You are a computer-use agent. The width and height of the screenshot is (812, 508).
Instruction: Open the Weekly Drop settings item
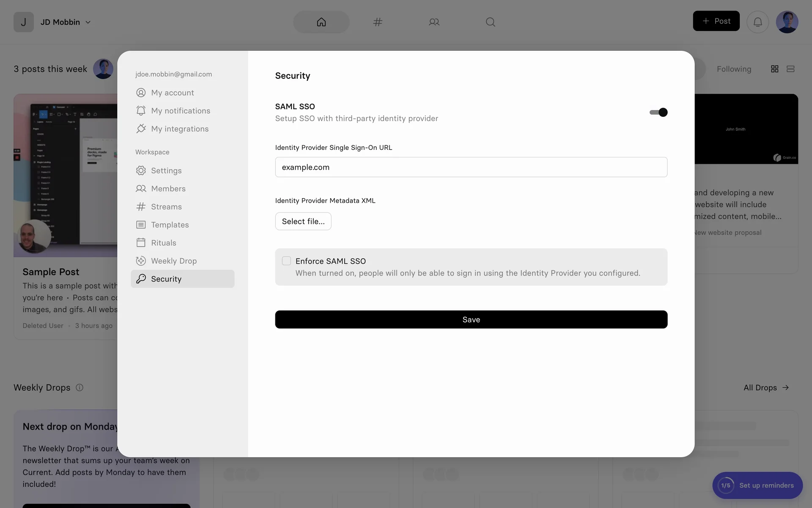173,261
